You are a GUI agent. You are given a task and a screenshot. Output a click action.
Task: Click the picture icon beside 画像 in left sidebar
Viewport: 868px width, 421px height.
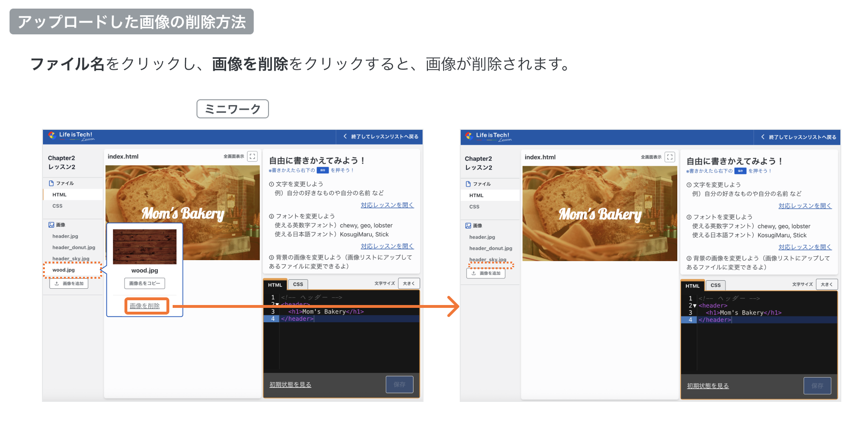[51, 225]
